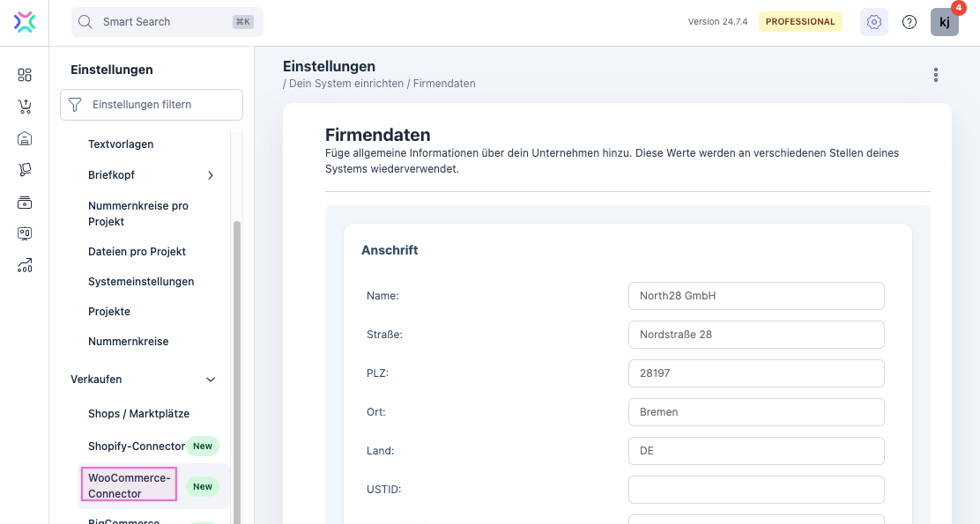Screen dimensions: 980x524
Task: Open the Textvorlagen settings item
Action: tap(121, 144)
